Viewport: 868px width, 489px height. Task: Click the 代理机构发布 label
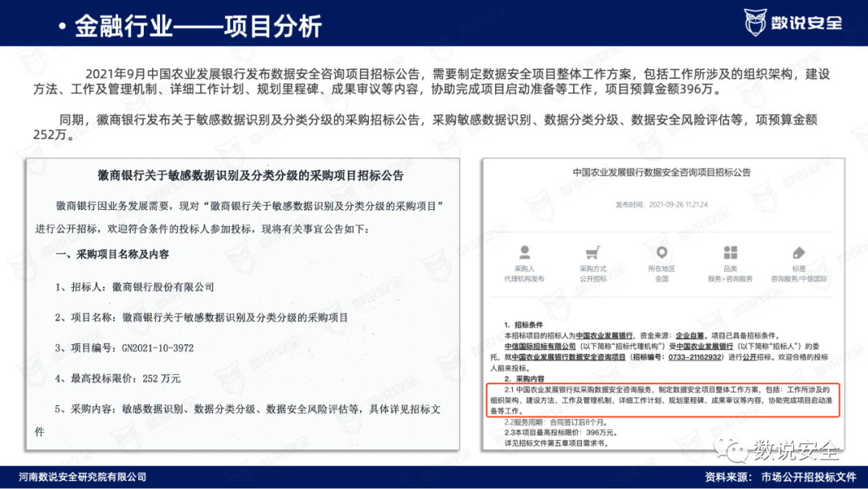click(524, 278)
